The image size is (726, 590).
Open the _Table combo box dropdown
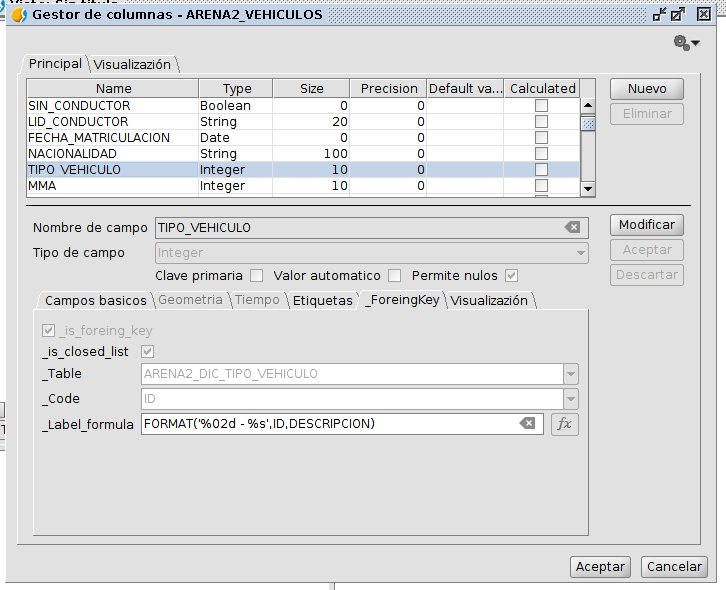(x=571, y=374)
